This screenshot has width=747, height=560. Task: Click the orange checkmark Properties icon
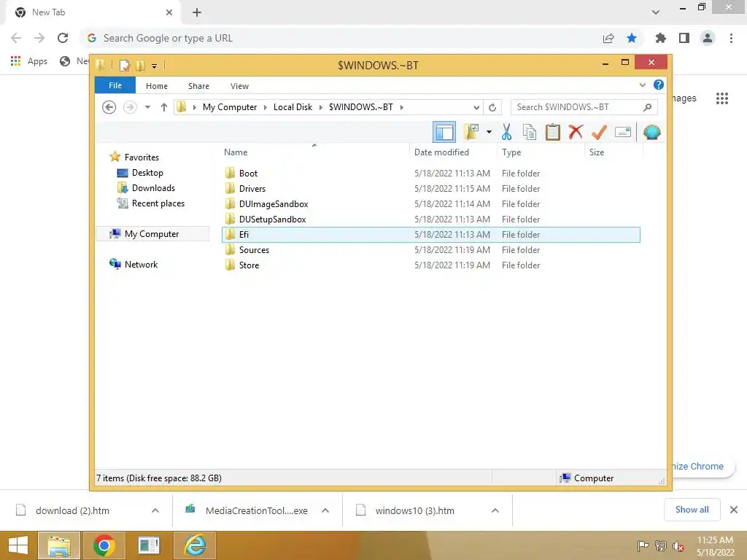tap(599, 132)
